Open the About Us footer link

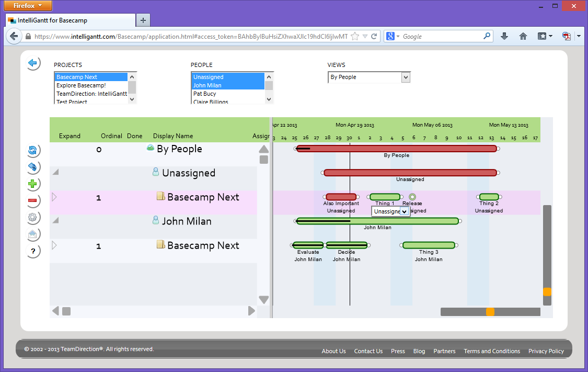click(x=334, y=351)
